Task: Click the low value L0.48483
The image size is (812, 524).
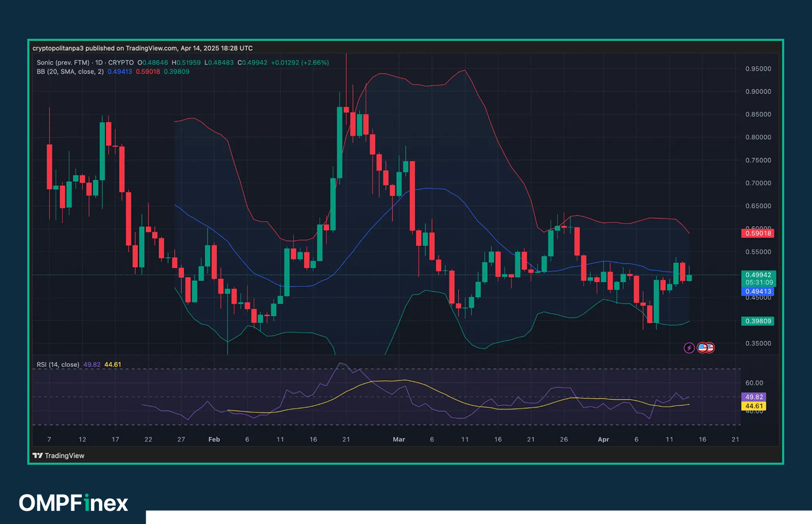Action: [x=219, y=62]
